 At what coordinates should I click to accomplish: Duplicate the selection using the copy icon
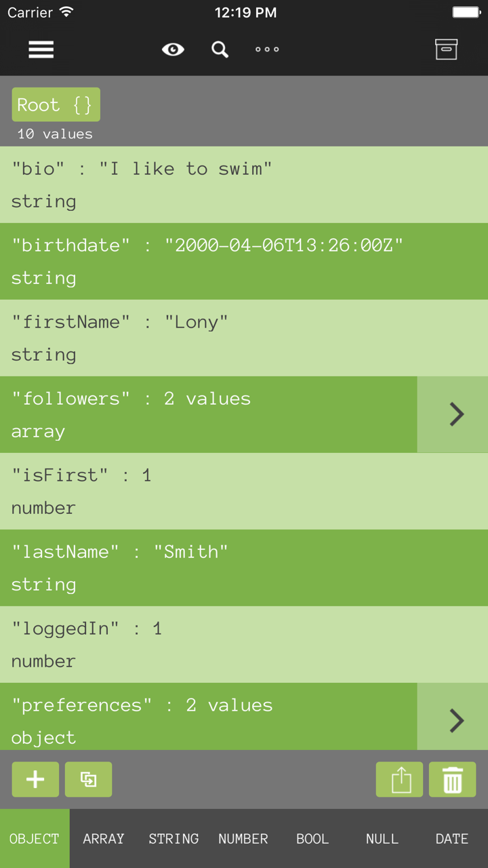pos(88,779)
